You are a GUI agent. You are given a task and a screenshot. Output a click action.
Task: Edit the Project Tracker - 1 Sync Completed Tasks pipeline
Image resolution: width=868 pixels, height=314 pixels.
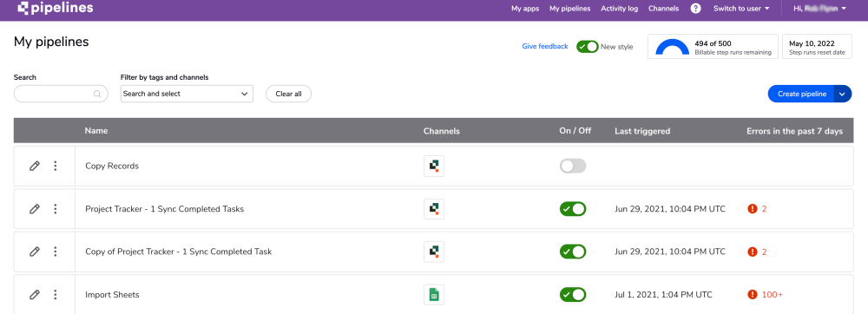(35, 209)
